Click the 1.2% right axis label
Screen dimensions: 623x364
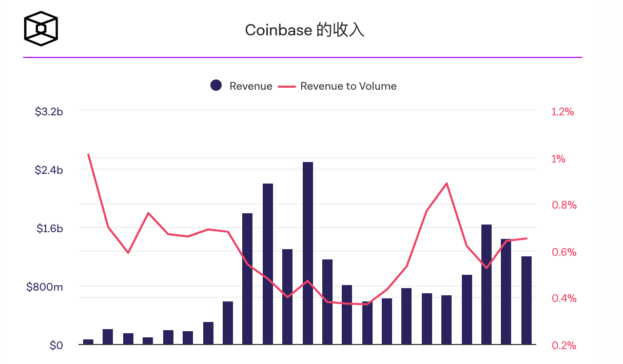coord(563,111)
